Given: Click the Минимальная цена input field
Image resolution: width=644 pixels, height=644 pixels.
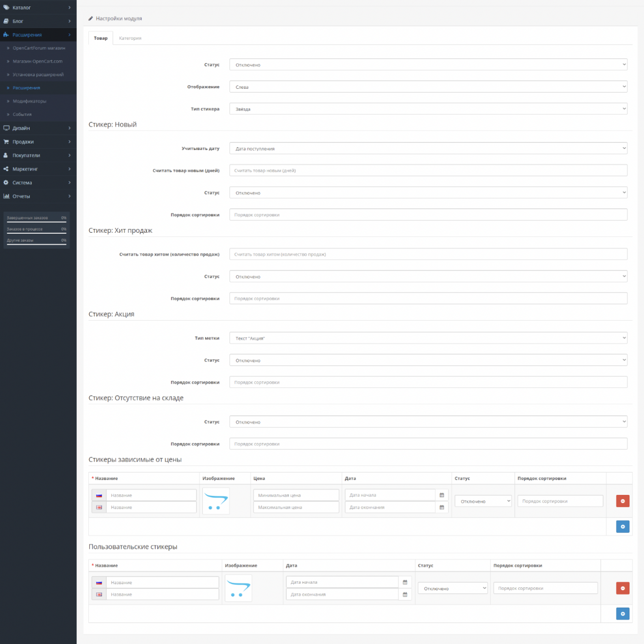Looking at the screenshot, I should (x=296, y=495).
